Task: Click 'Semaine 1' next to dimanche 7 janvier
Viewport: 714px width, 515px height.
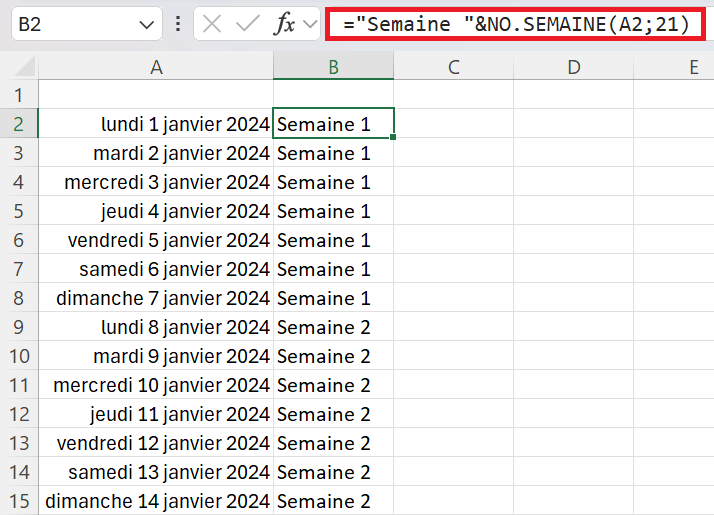Action: point(333,298)
